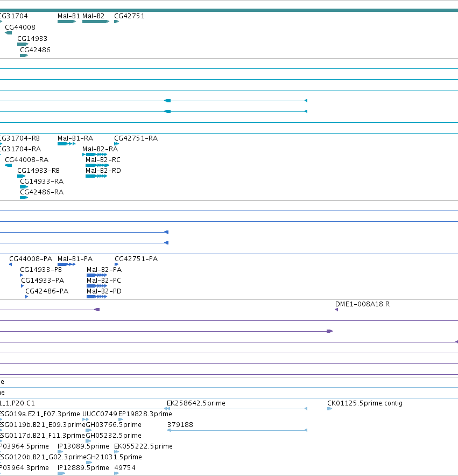
Task: Select the Mal-B2 gene label
Action: click(x=93, y=16)
